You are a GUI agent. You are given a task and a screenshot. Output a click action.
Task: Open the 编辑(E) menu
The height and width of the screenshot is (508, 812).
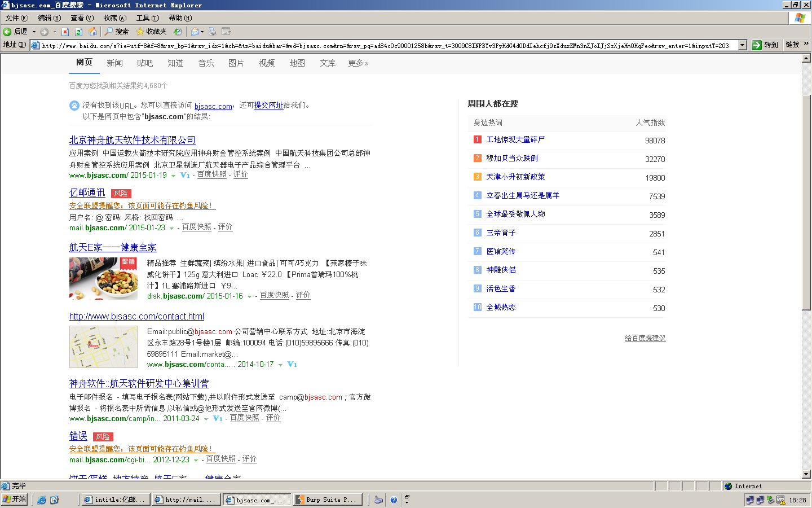point(49,18)
